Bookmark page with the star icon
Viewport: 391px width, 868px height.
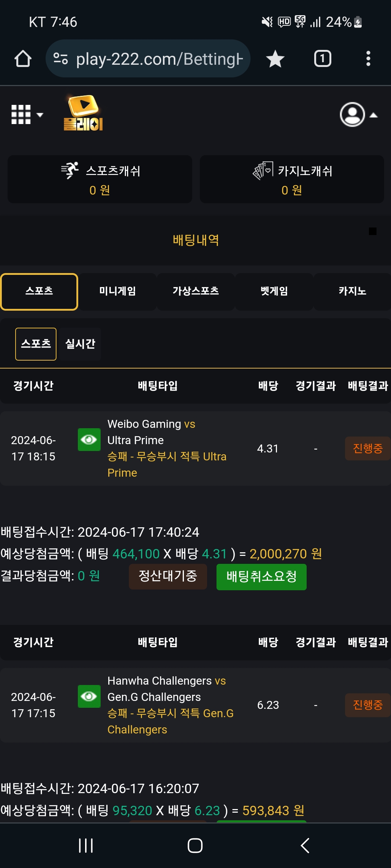(x=275, y=59)
